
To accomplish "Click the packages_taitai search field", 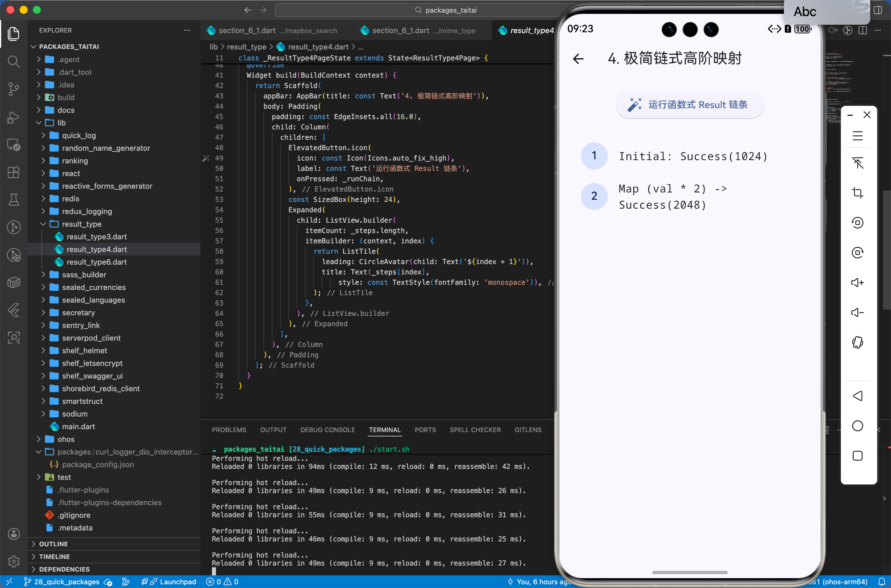I will (x=450, y=10).
